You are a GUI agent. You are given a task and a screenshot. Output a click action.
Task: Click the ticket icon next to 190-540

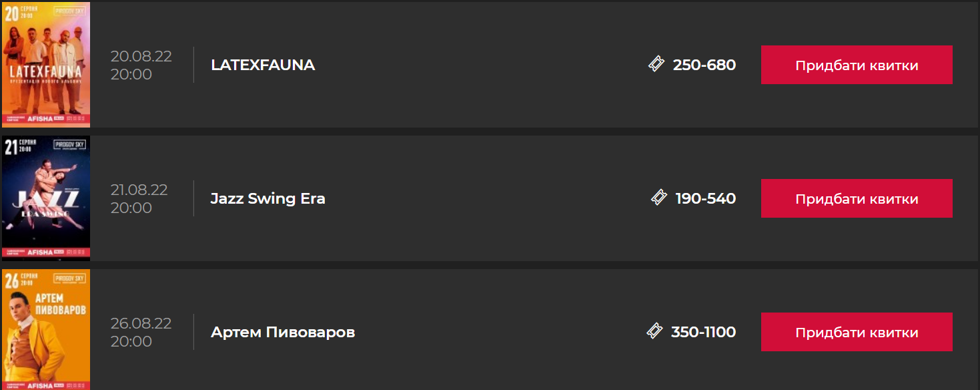pyautogui.click(x=659, y=198)
